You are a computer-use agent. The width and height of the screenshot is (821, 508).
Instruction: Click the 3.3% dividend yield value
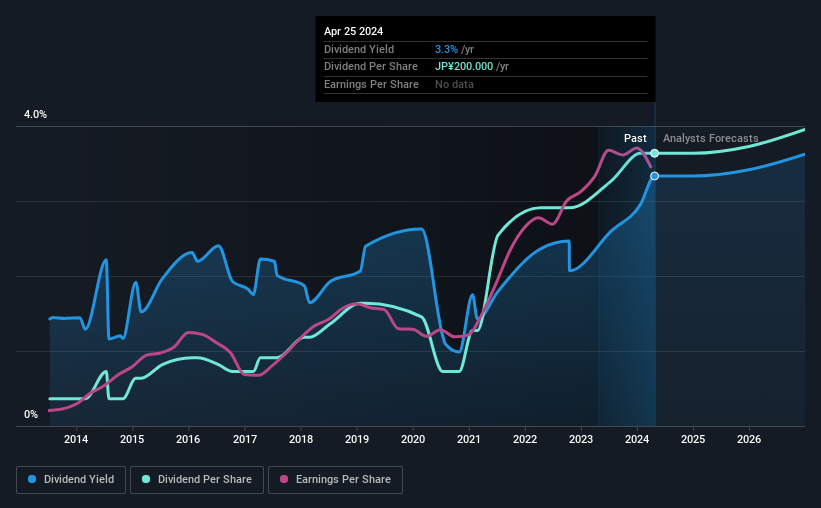click(x=446, y=49)
